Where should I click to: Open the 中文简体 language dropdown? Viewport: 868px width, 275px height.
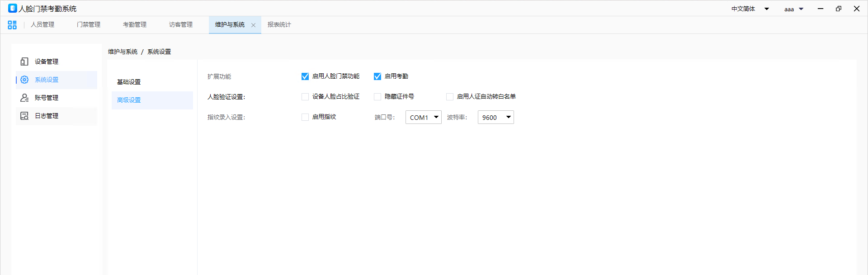click(x=750, y=9)
